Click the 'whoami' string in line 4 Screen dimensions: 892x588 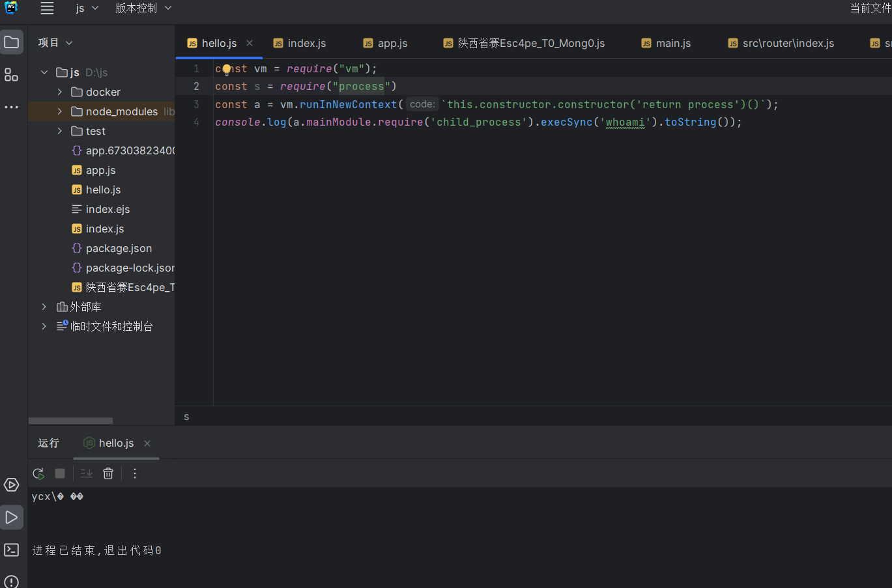point(626,122)
